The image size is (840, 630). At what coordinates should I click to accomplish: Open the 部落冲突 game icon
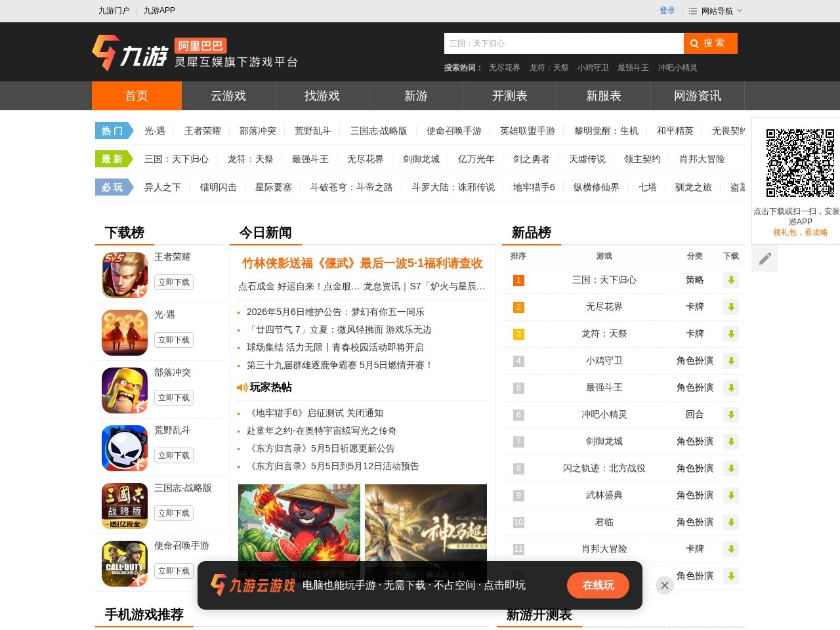125,390
